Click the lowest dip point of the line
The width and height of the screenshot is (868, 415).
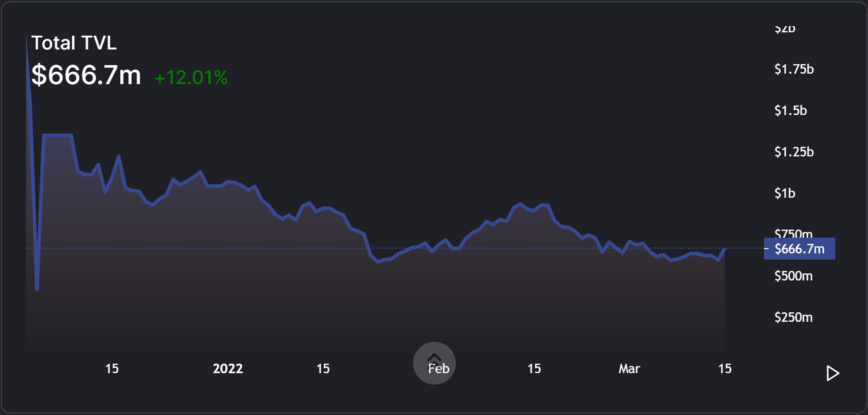tap(37, 289)
